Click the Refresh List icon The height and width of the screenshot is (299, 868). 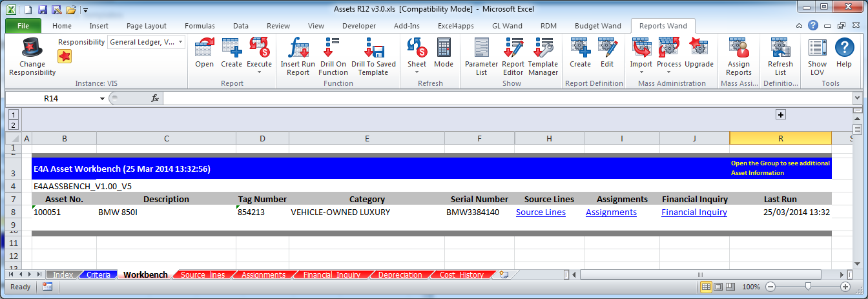click(780, 48)
